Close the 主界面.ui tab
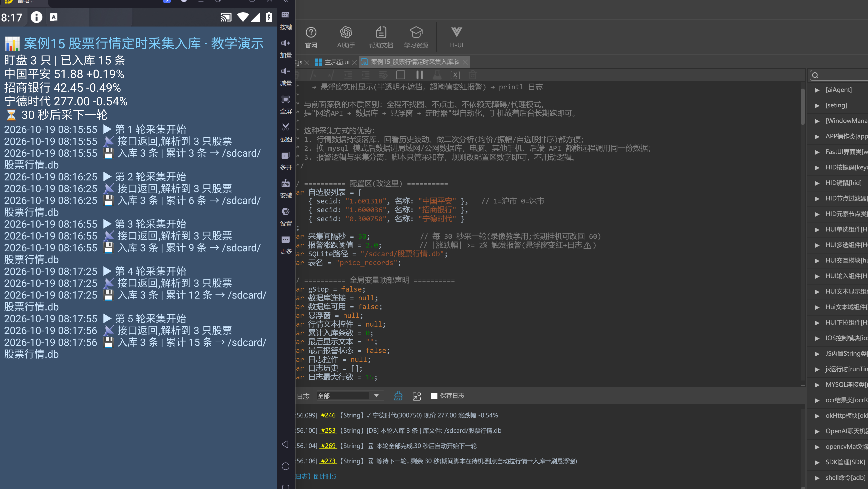This screenshot has width=868, height=489. click(354, 62)
